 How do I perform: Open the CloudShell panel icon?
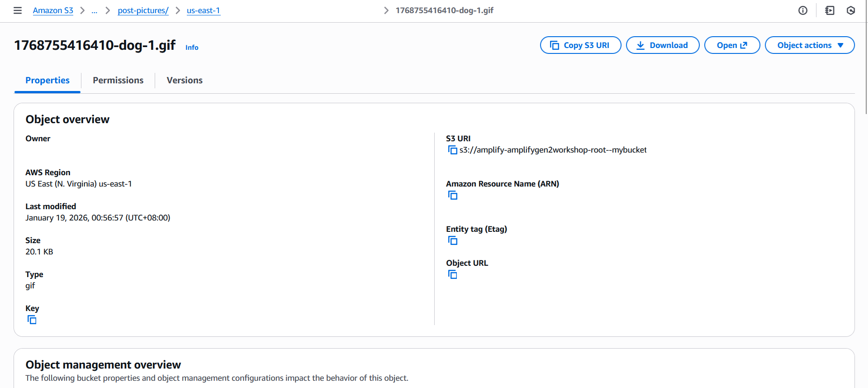coord(830,10)
